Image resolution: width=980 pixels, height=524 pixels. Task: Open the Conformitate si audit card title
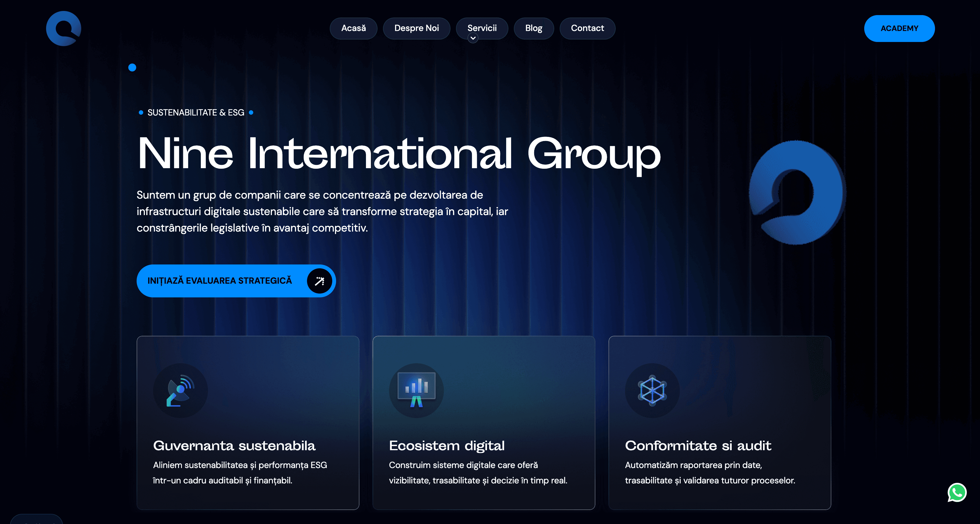tap(698, 446)
